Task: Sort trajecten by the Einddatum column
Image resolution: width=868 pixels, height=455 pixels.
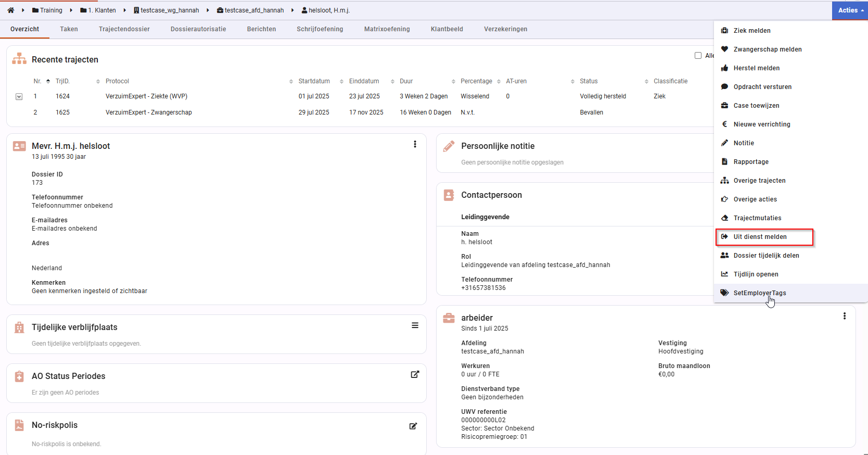Action: pyautogui.click(x=371, y=81)
